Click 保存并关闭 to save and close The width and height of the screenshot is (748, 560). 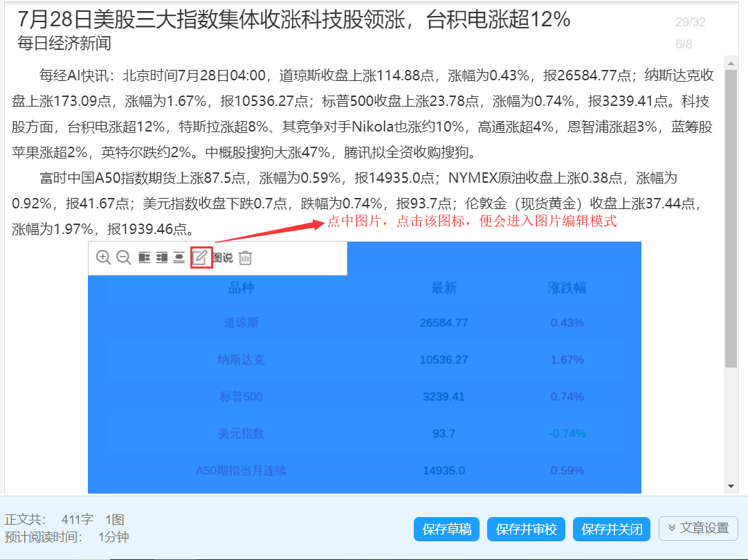pos(612,529)
